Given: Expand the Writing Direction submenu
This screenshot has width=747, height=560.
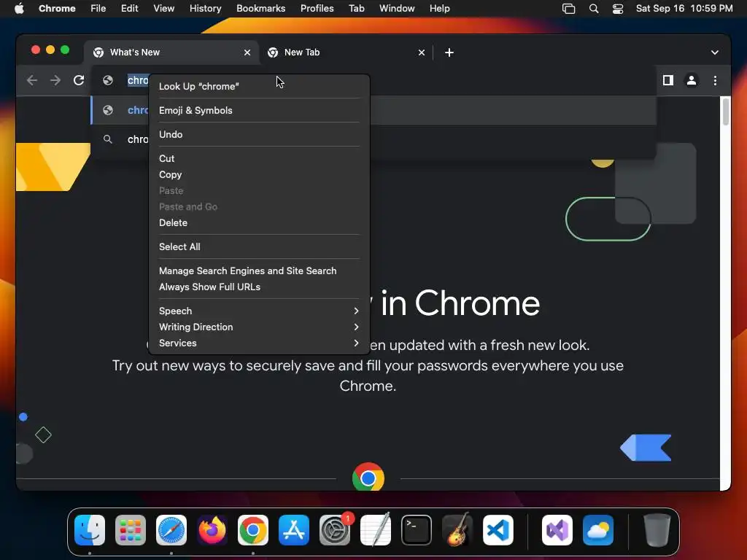Looking at the screenshot, I should [259, 327].
